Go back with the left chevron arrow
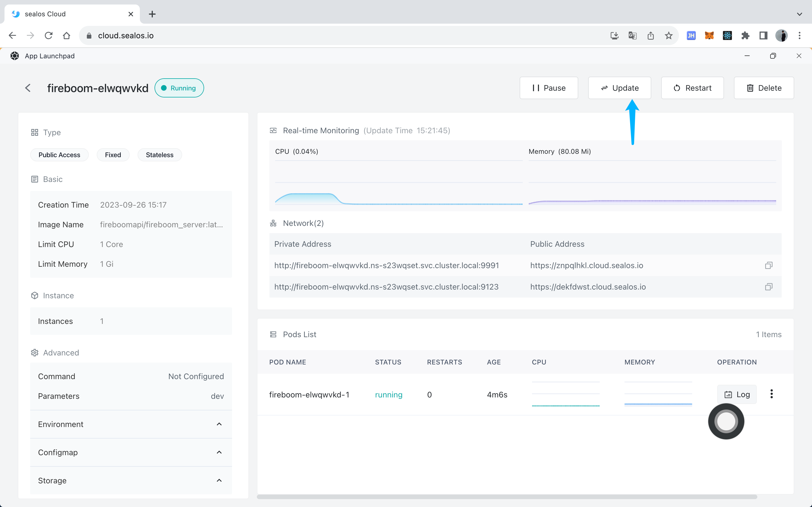 tap(28, 88)
